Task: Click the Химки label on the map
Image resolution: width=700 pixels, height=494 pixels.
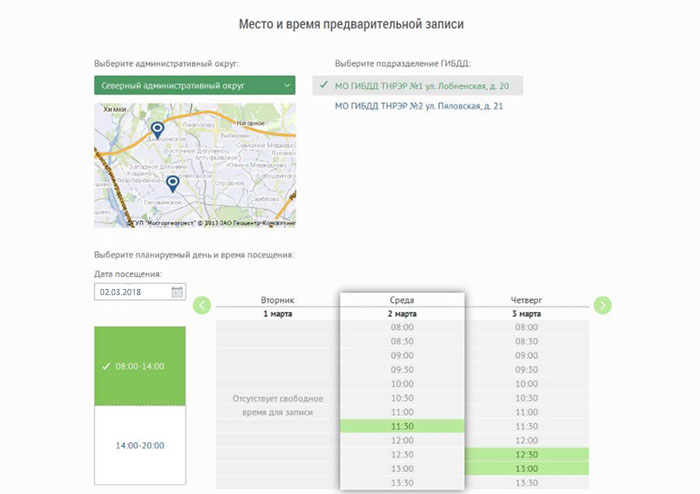Action: click(115, 109)
